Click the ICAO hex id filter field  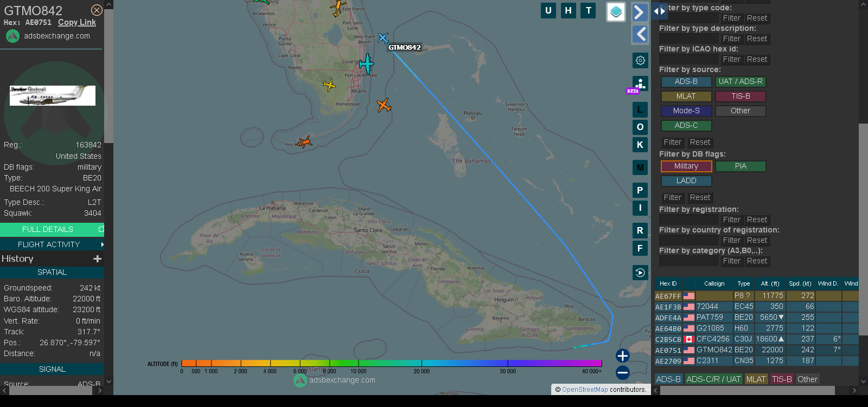(x=688, y=59)
